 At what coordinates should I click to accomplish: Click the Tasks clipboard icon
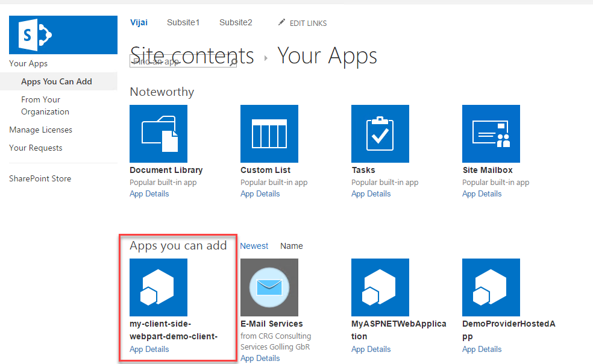click(380, 134)
